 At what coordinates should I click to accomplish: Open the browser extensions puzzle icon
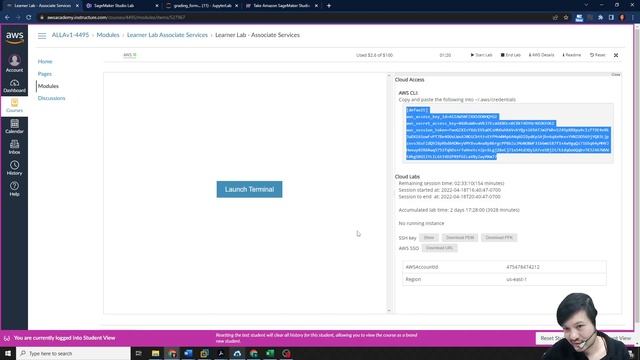pyautogui.click(x=600, y=18)
